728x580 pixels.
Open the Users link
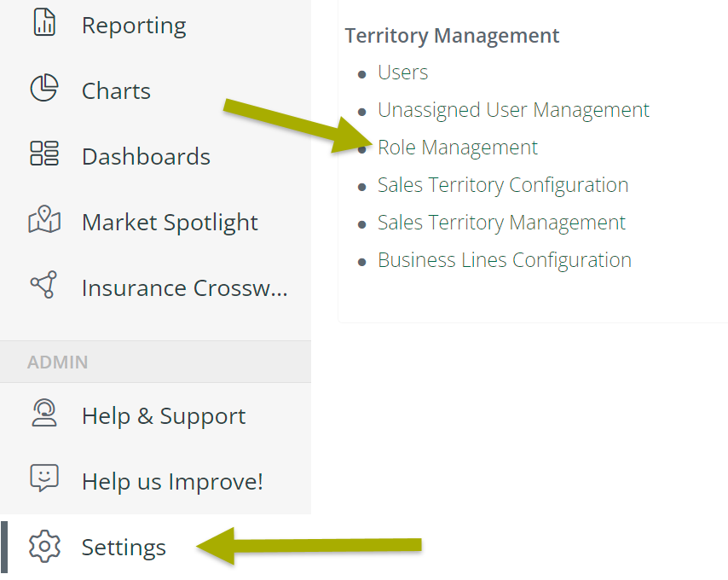pos(402,72)
